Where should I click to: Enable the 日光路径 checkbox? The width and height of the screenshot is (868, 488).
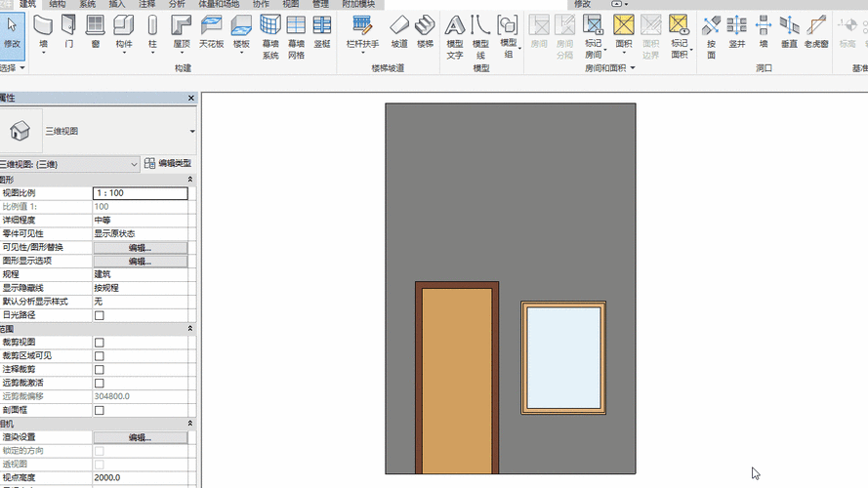[99, 315]
